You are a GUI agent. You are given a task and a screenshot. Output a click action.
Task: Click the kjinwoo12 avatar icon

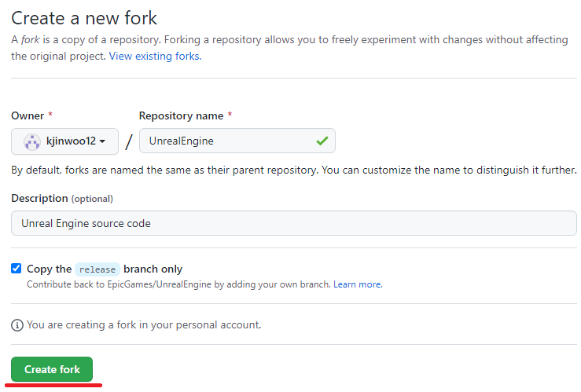coord(32,141)
